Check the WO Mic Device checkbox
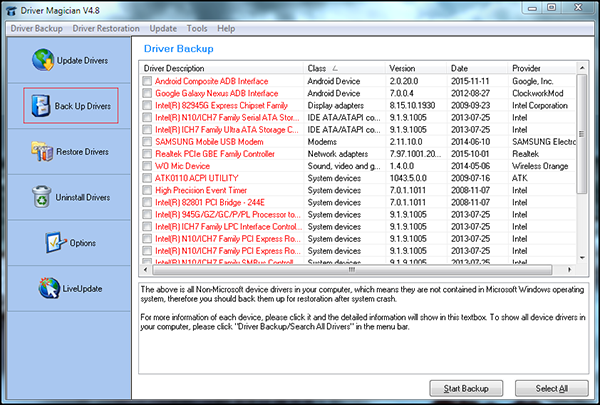This screenshot has width=600, height=405. (x=147, y=166)
